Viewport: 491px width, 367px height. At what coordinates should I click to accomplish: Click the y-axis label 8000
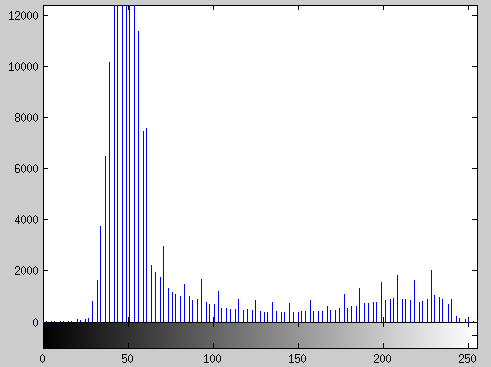coord(26,118)
